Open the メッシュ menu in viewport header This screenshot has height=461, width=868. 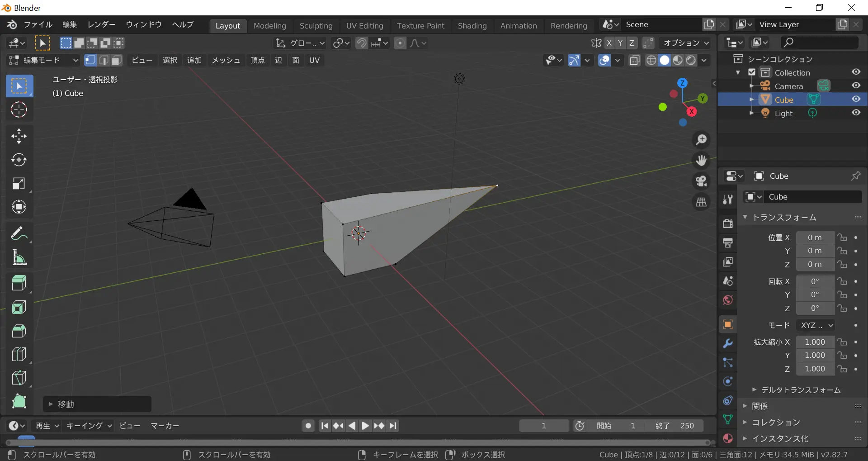click(x=226, y=60)
